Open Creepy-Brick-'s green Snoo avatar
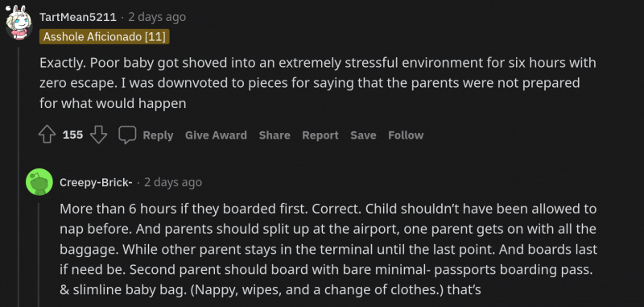Viewport: 644px width, 307px height. point(39,181)
